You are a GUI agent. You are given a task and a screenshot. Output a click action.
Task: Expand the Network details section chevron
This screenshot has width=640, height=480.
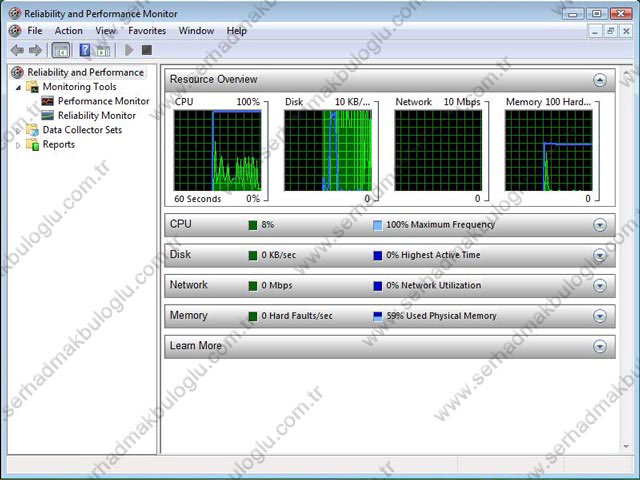600,286
